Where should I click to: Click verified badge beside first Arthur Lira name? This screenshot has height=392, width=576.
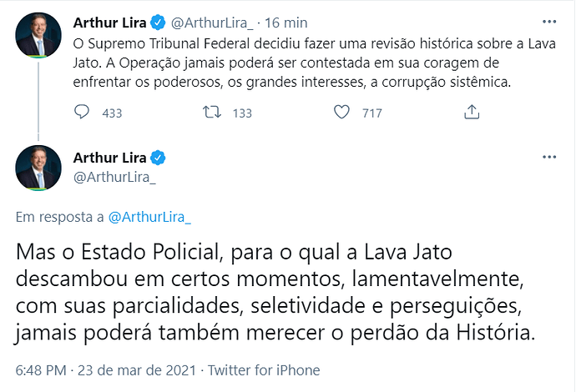click(159, 23)
